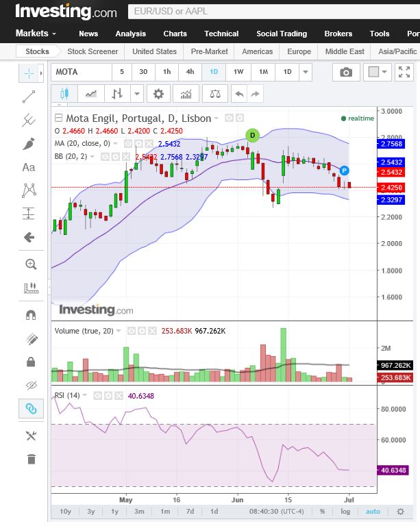Screen dimensions: 420x526
Task: Take a chart snapshot with camera
Action: [x=346, y=72]
